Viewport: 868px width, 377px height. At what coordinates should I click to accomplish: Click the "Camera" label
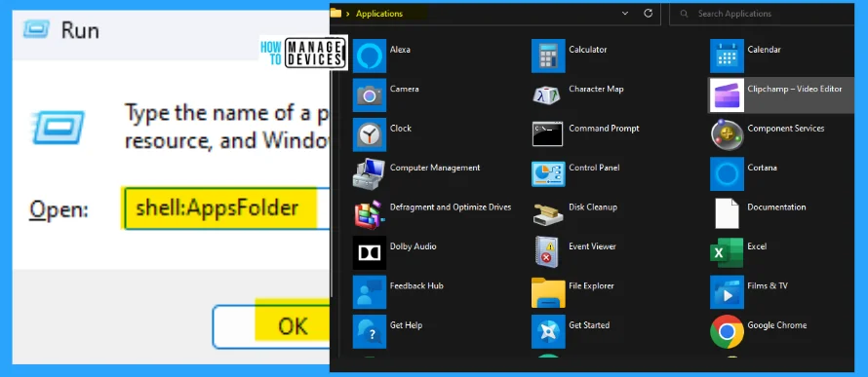(x=404, y=89)
